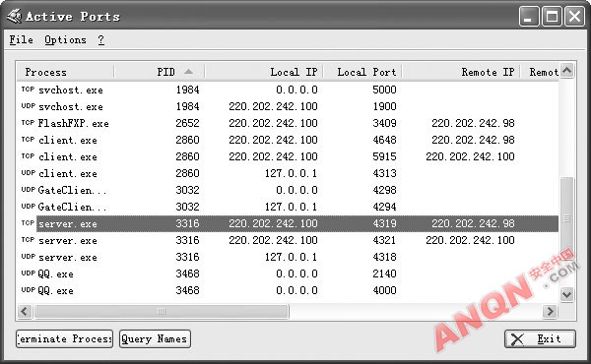Open the File menu
This screenshot has height=364, width=591.
[21, 39]
